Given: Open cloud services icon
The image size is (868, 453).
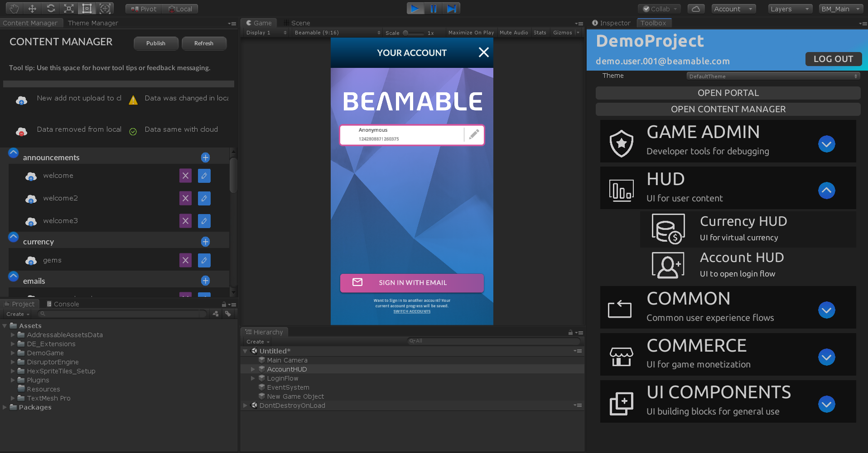Looking at the screenshot, I should [x=696, y=9].
